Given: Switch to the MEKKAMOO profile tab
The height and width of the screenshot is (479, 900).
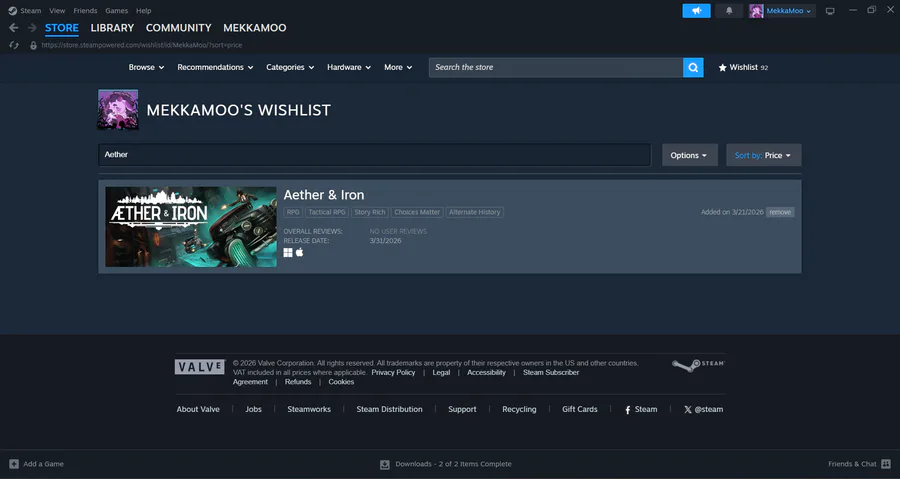Looking at the screenshot, I should coord(254,28).
